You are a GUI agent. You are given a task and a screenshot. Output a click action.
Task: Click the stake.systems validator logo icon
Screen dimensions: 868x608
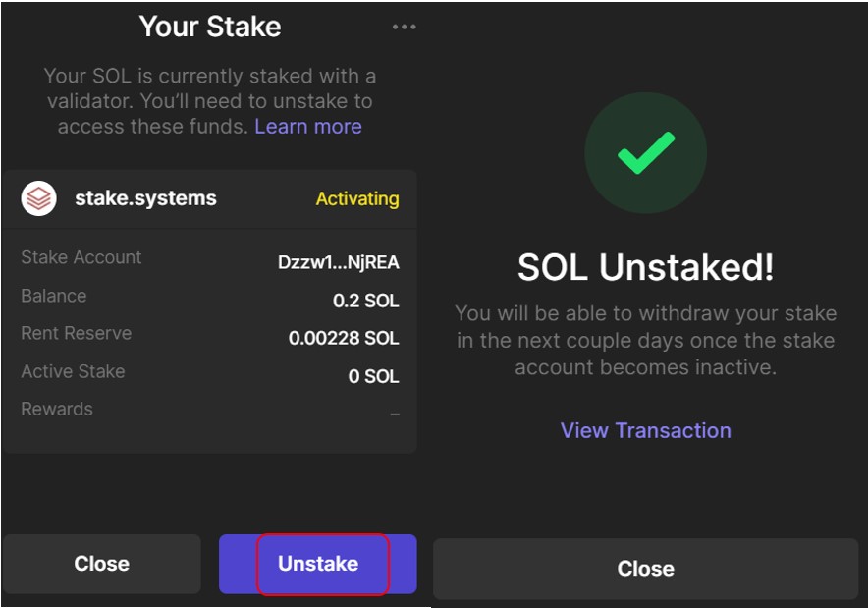tap(38, 198)
